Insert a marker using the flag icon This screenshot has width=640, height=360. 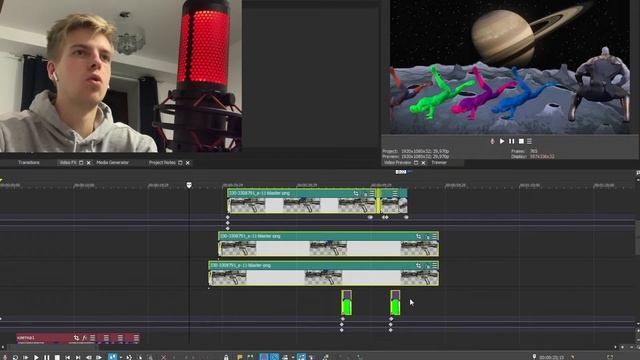pos(240,357)
